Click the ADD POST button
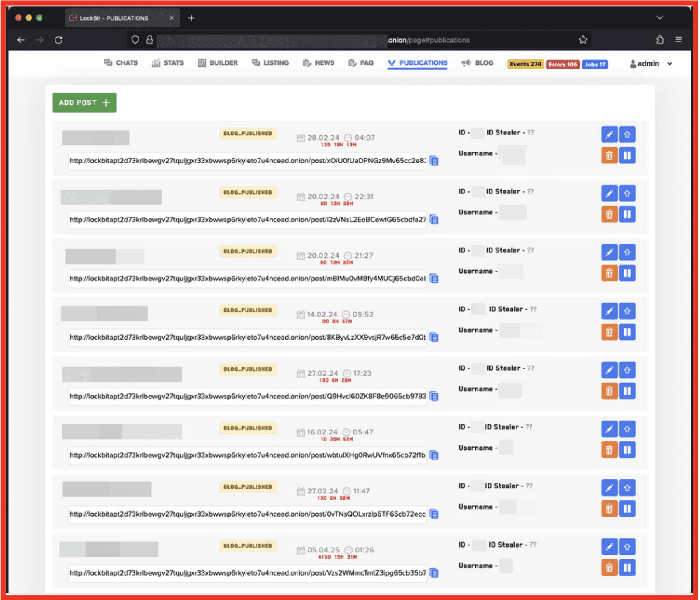 click(x=84, y=103)
